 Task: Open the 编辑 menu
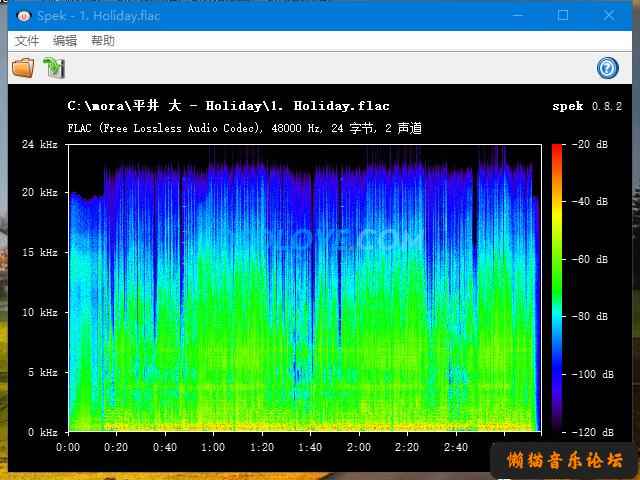point(64,41)
